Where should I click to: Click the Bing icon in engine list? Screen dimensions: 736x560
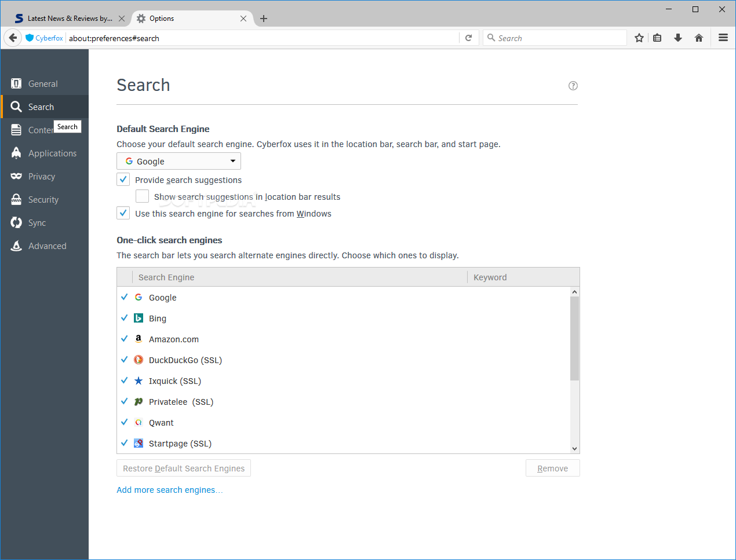tap(139, 318)
